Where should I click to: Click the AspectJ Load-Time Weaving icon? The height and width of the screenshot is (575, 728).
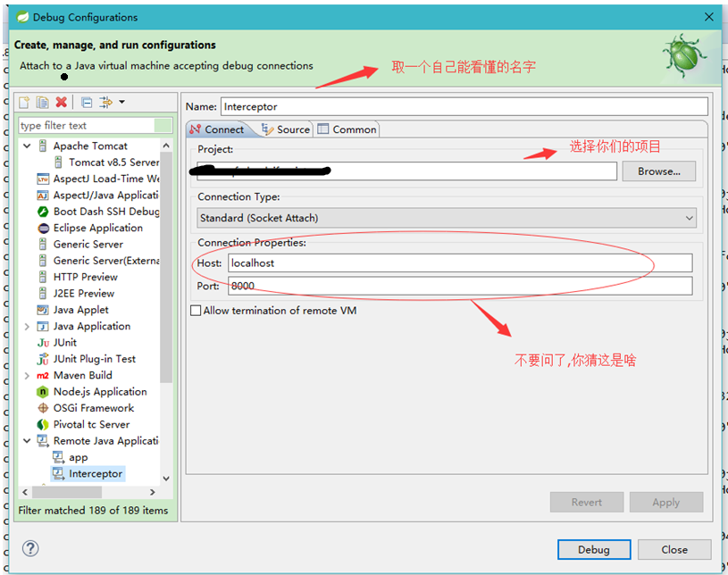(43, 179)
